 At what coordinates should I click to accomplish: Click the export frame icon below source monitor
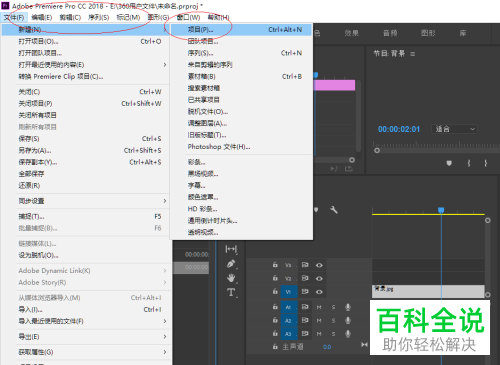[349, 169]
